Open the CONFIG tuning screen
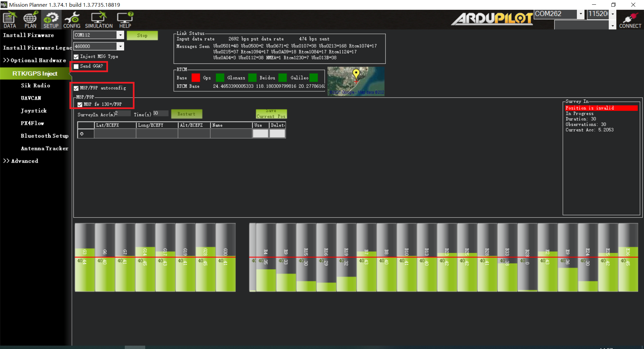 (72, 20)
